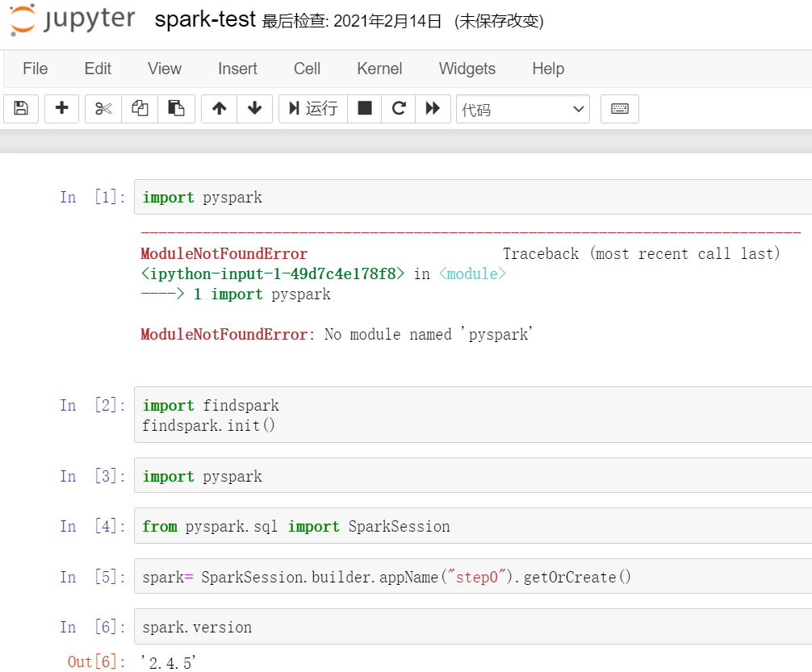Click the <module> text in traceback
Image resolution: width=812 pixels, height=672 pixels.
472,273
